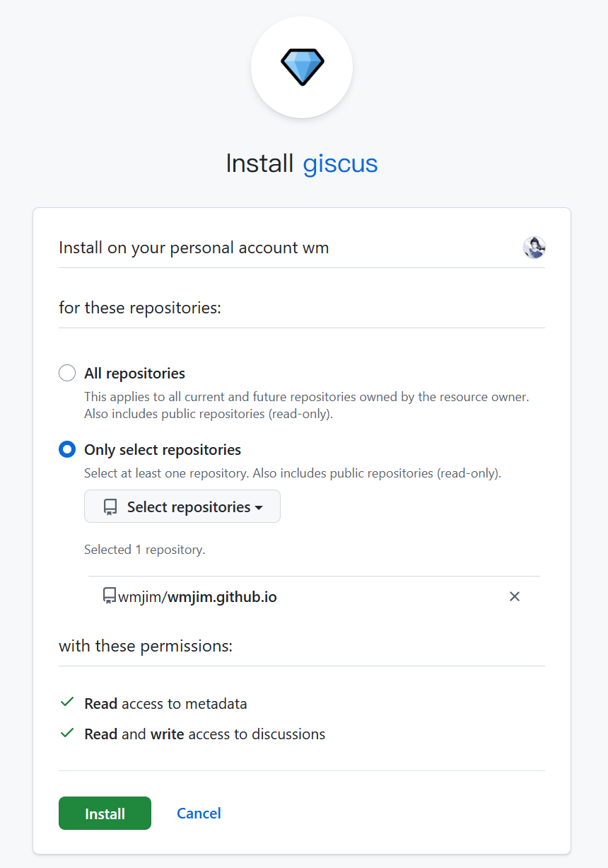Click 'Install on your personal account wm' text

click(194, 248)
